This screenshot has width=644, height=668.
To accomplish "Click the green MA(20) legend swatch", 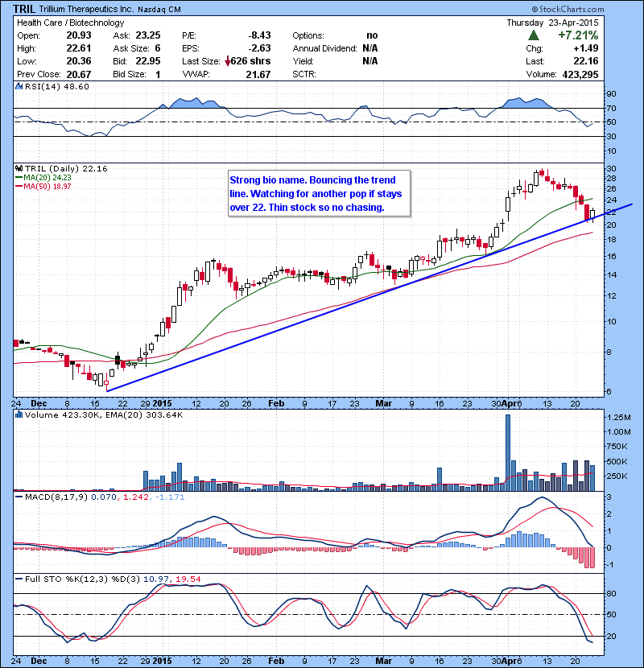I will (19, 178).
